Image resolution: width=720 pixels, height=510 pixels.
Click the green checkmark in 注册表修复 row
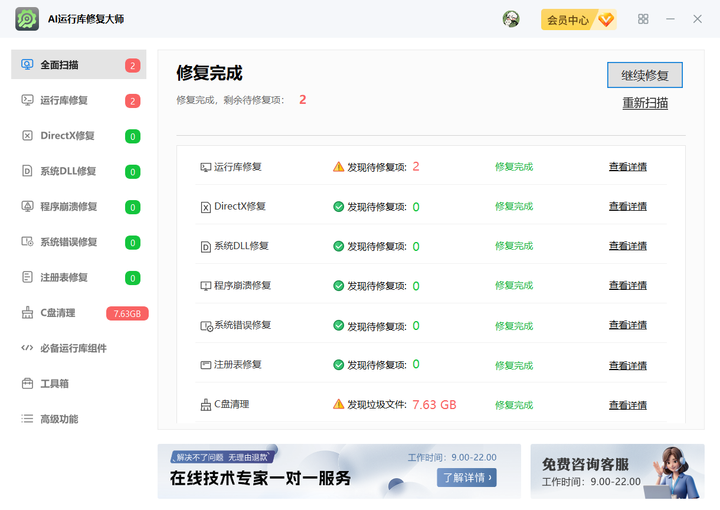tap(338, 365)
